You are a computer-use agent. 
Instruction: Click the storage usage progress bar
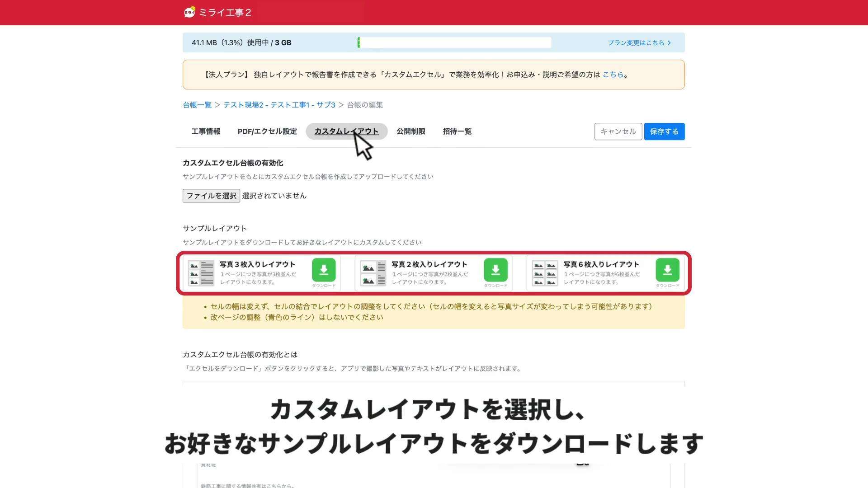pos(454,42)
